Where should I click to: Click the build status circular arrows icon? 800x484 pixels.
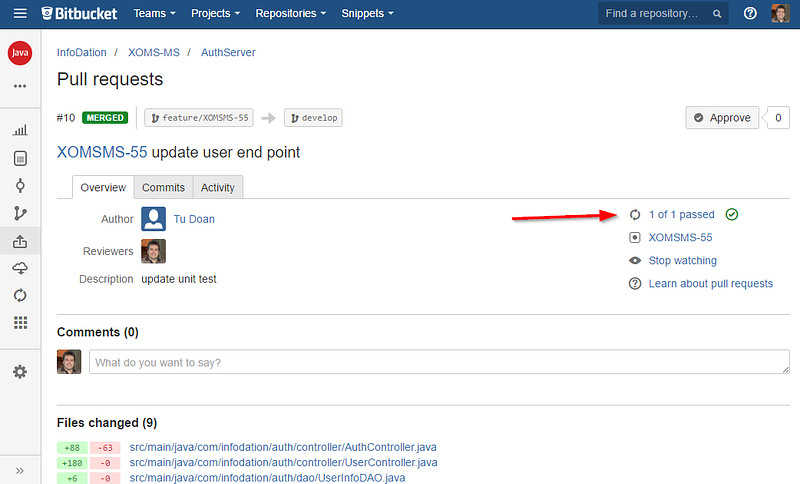tap(635, 215)
